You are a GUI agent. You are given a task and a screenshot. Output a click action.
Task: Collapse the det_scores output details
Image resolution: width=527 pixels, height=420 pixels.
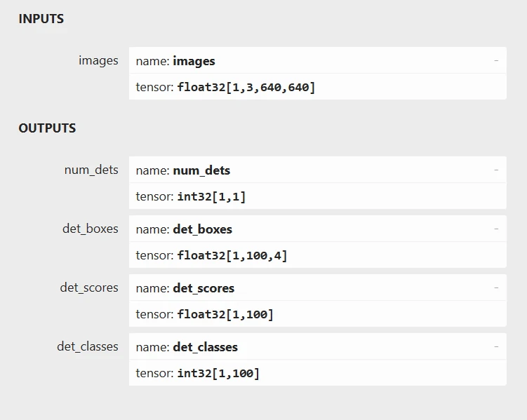496,288
